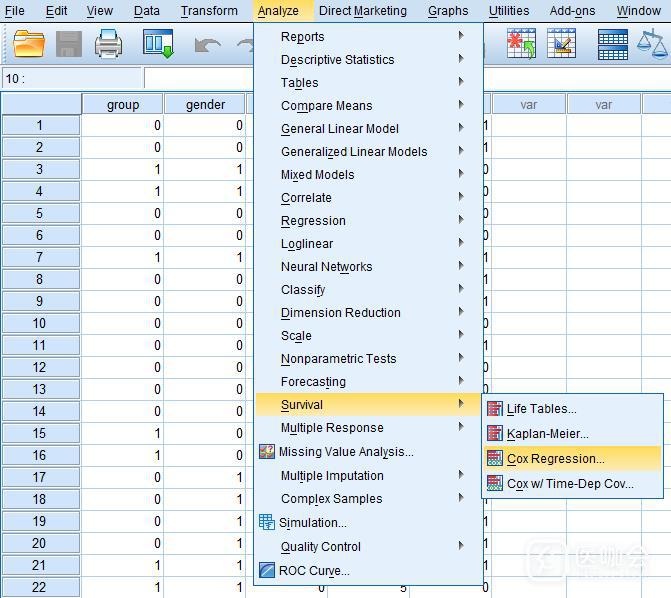Launch Simulation from the Analyze menu
Image resolution: width=671 pixels, height=598 pixels.
pos(314,522)
